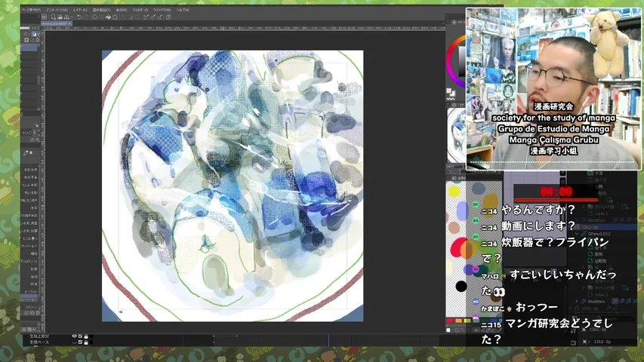The image size is (644, 362).
Task: Pick the black blob in color mixing palette
Action: click(461, 286)
